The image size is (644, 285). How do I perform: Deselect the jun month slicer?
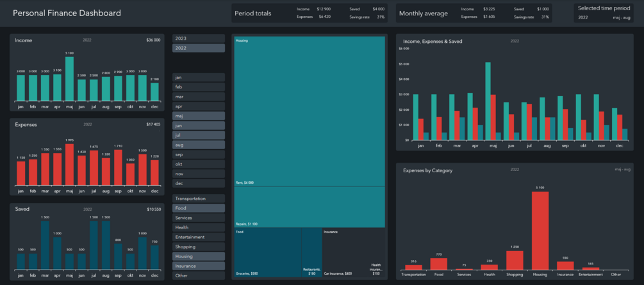[199, 126]
